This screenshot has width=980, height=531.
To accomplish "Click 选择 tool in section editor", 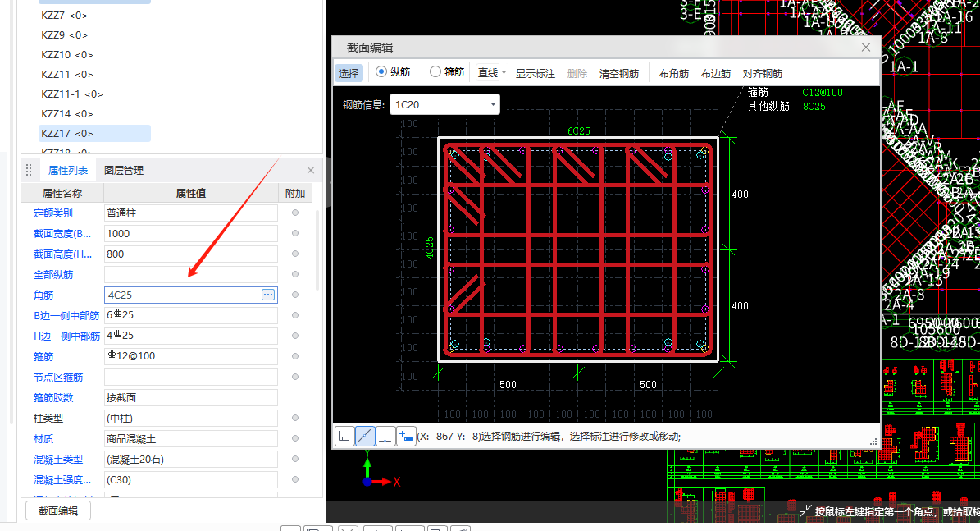I will 348,73.
